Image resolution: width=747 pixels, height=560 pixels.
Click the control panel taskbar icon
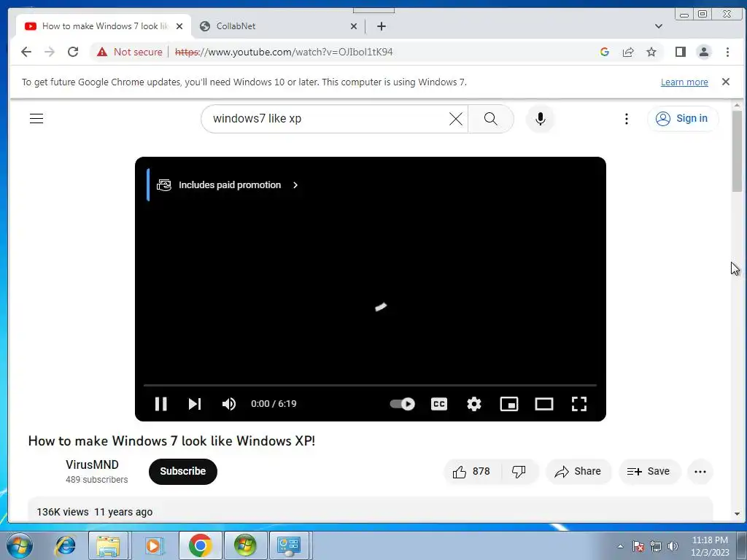click(289, 545)
